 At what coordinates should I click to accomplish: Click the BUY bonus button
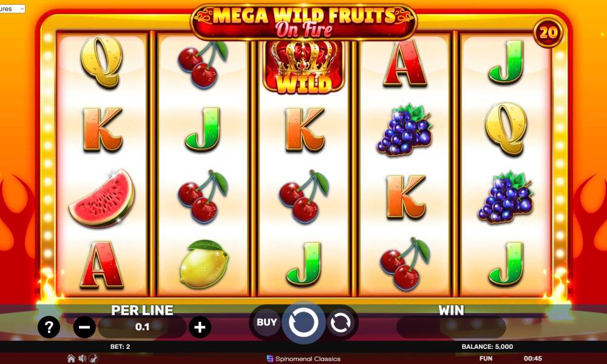tap(266, 322)
